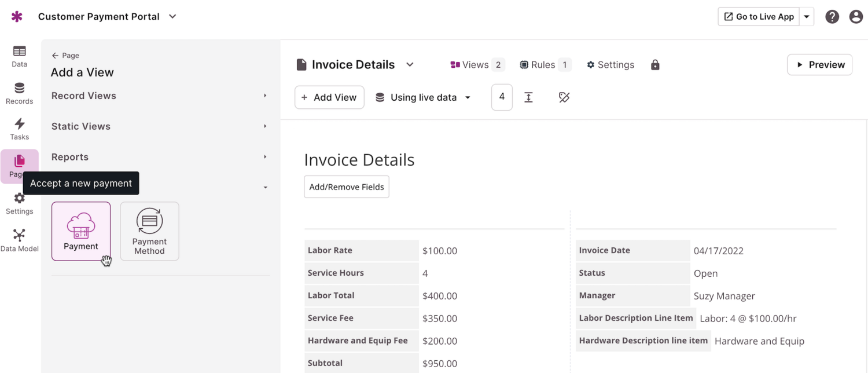Open Tasks from the sidebar

point(19,129)
